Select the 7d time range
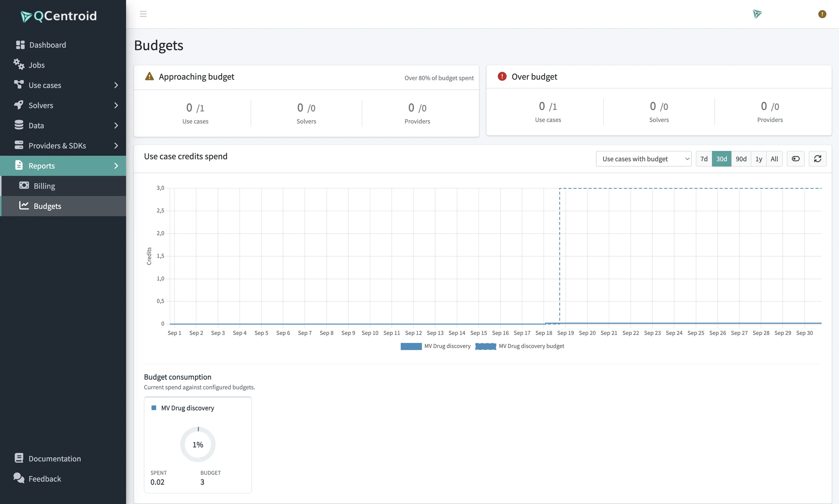Viewport: 839px width, 504px height. [704, 159]
